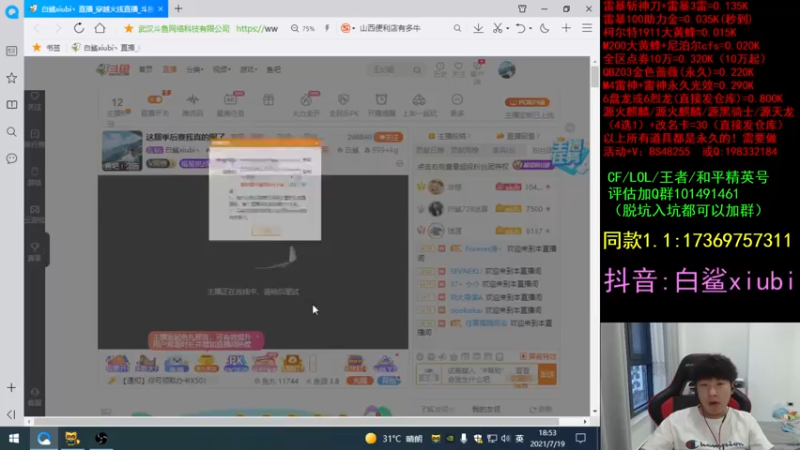Expand the 分类 dropdown menu
Screen dimensions: 800x450
pyautogui.click(x=194, y=69)
